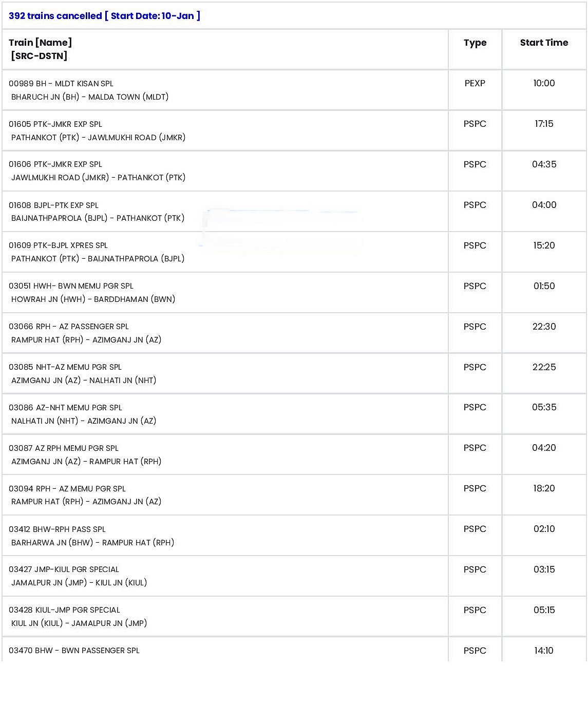
Task: Select train 03470 BHW - BWN PASSENGER SPL
Action: pyautogui.click(x=74, y=651)
